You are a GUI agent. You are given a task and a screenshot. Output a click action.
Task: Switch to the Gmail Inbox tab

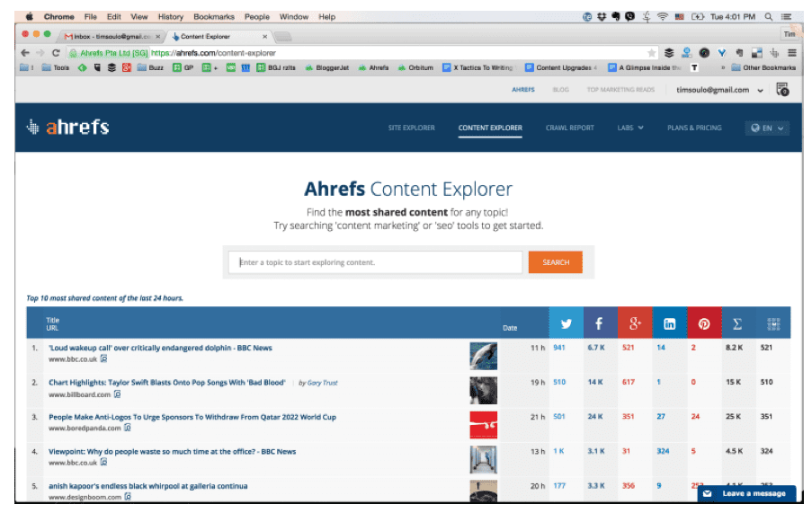[112, 36]
